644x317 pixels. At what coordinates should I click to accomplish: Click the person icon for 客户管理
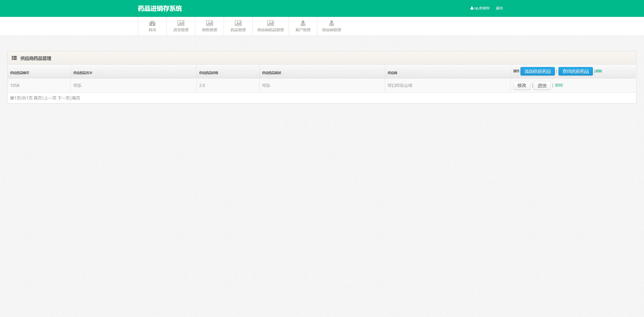point(303,23)
